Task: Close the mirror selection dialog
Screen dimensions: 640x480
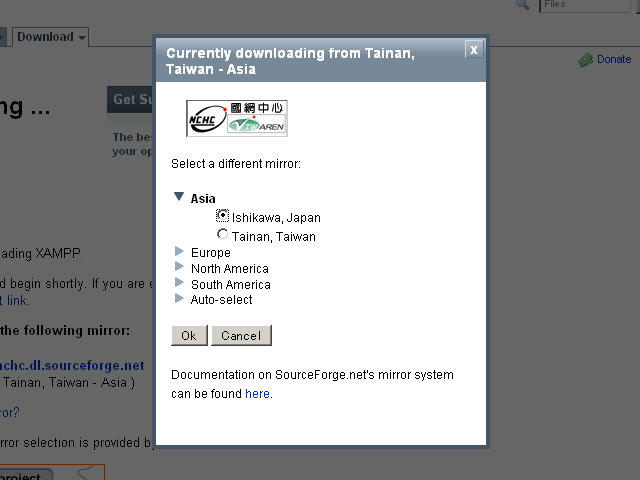Action: pos(474,49)
